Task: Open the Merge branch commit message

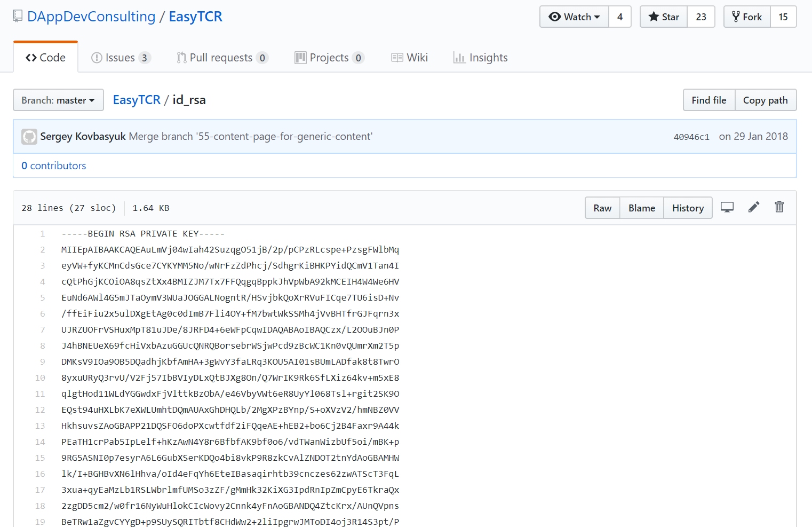Action: [251, 136]
